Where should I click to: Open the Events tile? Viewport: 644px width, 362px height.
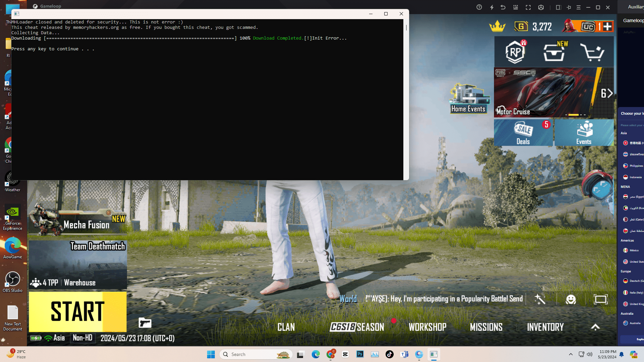coord(584,133)
